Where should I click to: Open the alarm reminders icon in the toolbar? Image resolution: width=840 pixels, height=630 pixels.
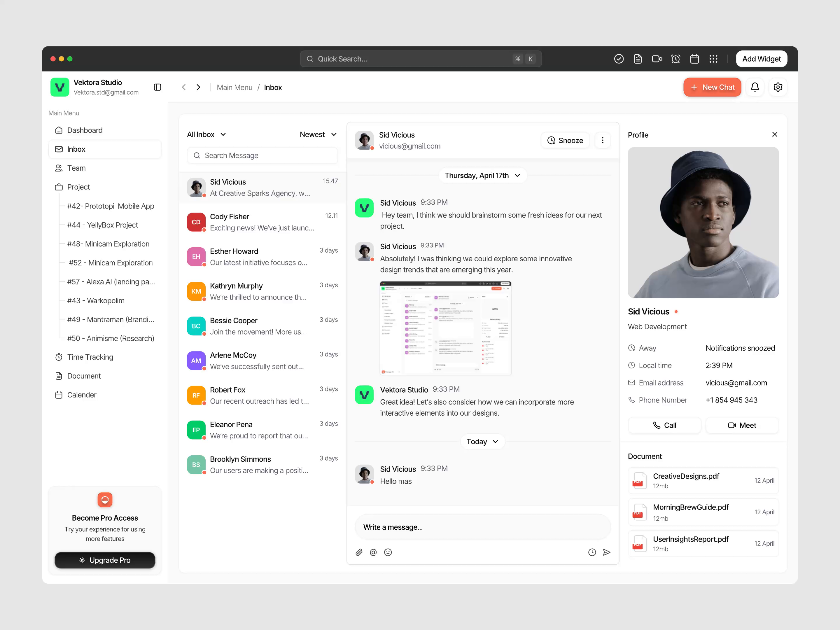click(675, 59)
